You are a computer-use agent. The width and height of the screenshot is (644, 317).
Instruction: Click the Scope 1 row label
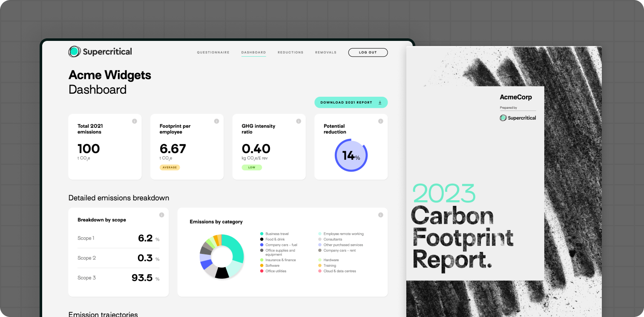(86, 238)
